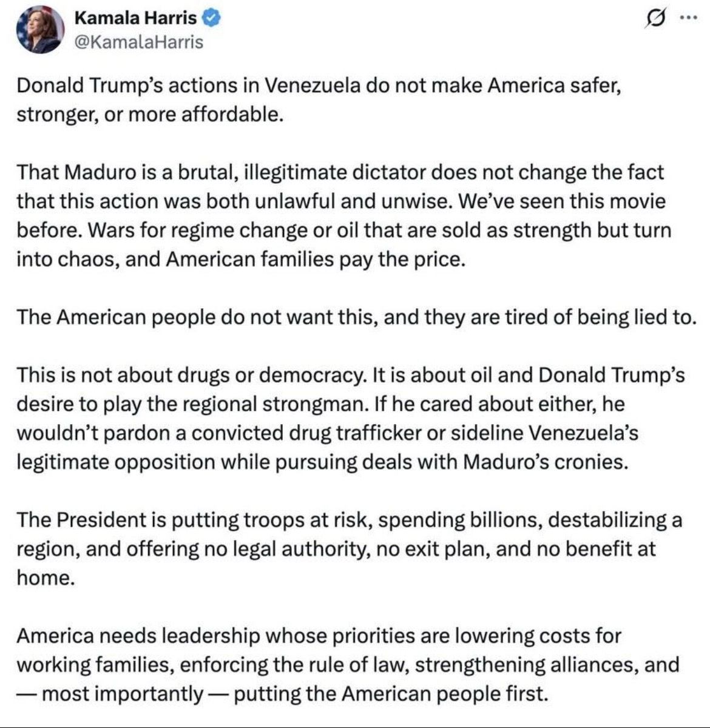Click the paragraph starting "This is not about drugs"
Viewport: 710px width, 728px height.
click(x=349, y=419)
